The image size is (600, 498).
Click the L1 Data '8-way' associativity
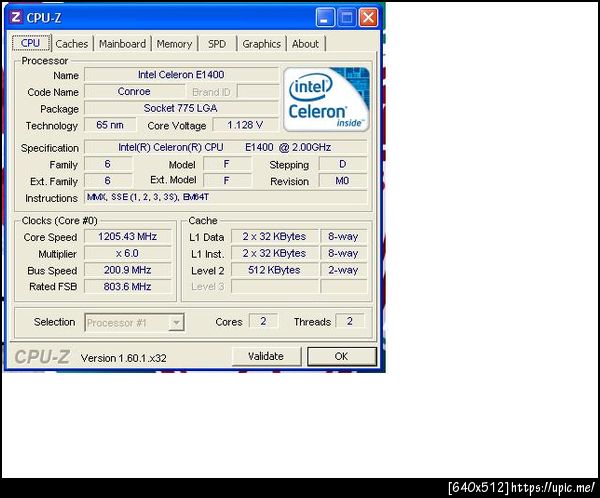[x=343, y=237]
